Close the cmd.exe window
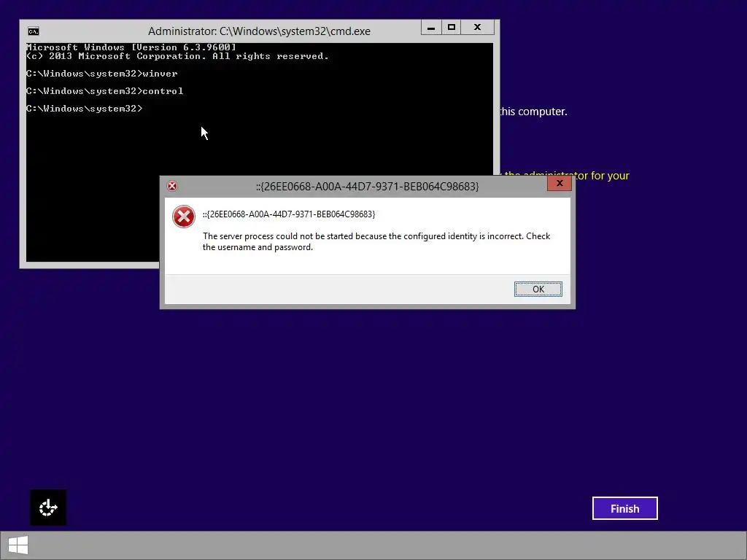 pyautogui.click(x=477, y=28)
